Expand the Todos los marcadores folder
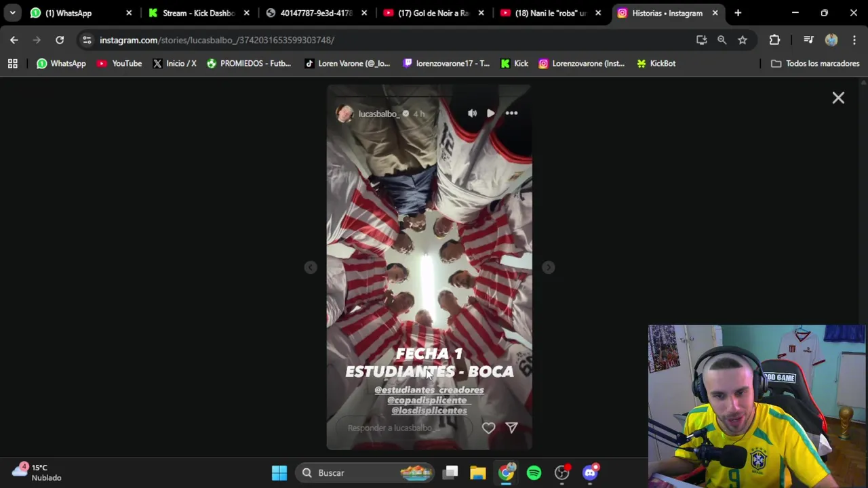 [815, 63]
